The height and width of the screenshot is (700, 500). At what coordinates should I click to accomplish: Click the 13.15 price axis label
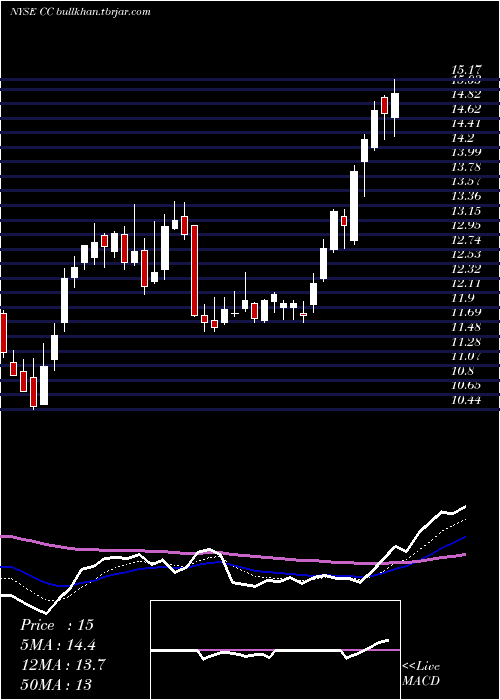pos(466,211)
